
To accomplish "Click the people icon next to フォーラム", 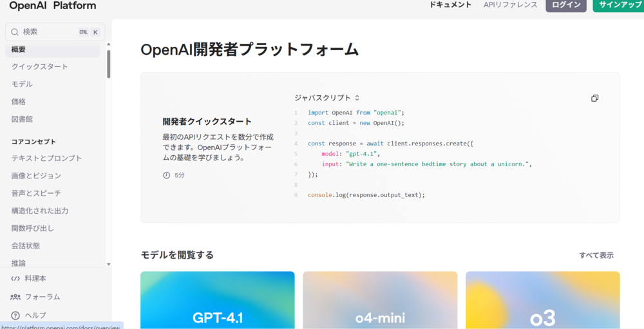I will coord(15,297).
